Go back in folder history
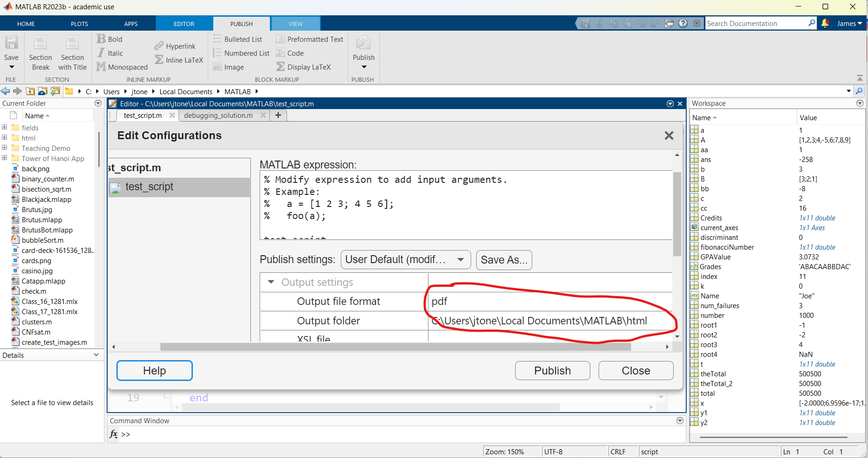Image resolution: width=868 pixels, height=458 pixels. (6, 91)
